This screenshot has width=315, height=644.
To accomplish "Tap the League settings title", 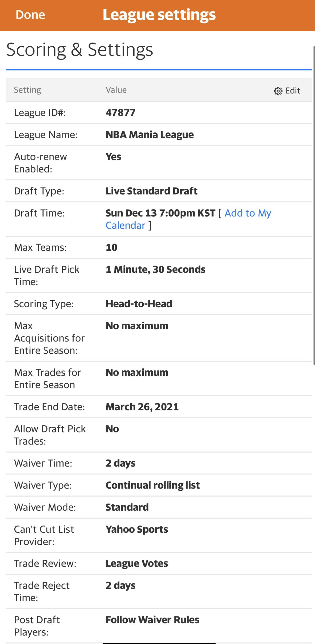I will (x=159, y=15).
